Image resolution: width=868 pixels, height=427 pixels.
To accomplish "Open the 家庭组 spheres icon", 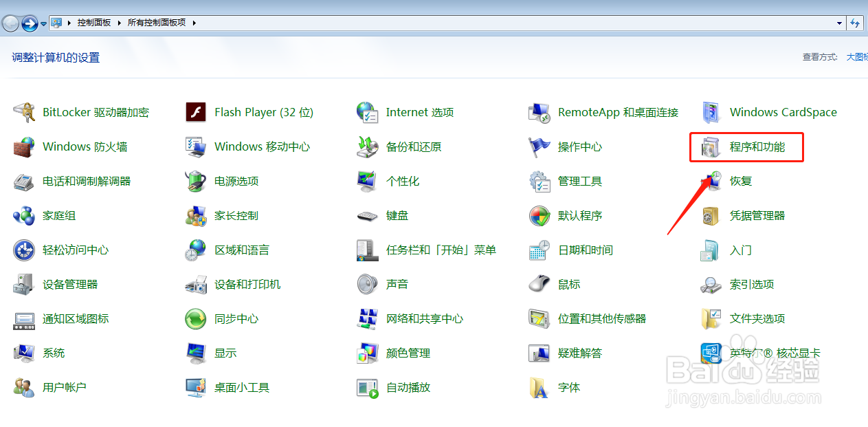I will 24,215.
